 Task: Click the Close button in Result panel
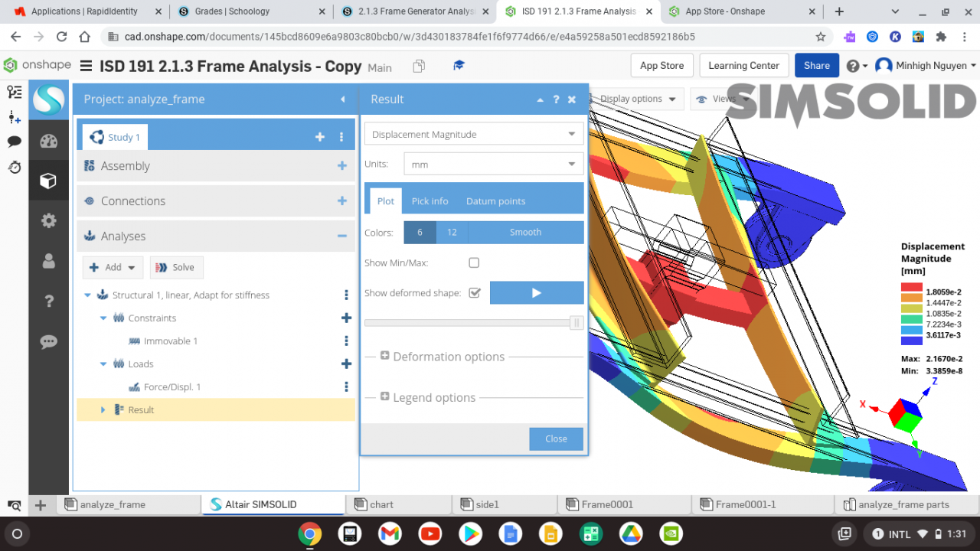pos(556,439)
